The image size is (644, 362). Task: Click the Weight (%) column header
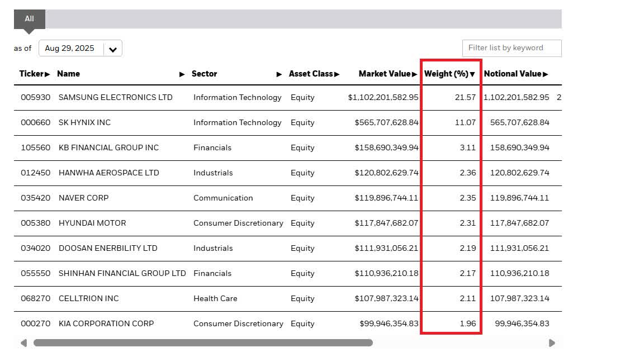click(x=446, y=74)
